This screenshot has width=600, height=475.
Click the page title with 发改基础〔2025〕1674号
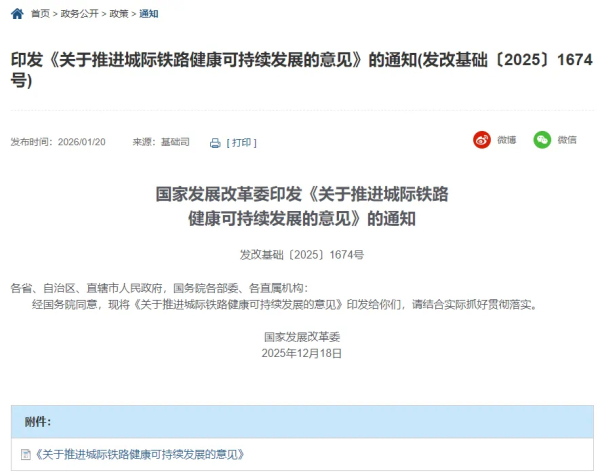[x=300, y=70]
